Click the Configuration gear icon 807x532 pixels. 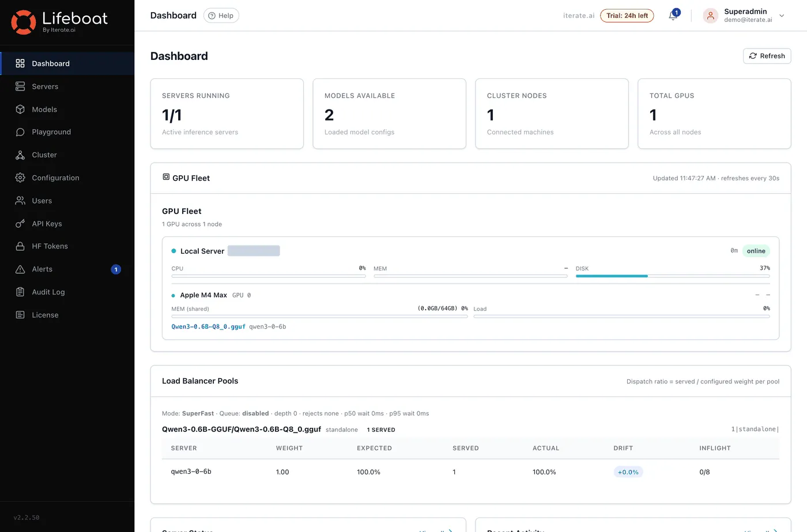20,178
